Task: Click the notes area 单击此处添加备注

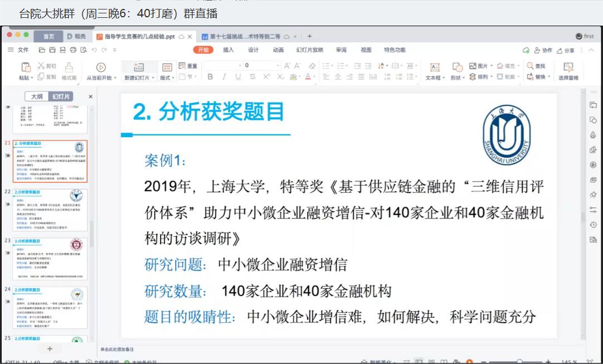Action: [x=117, y=349]
